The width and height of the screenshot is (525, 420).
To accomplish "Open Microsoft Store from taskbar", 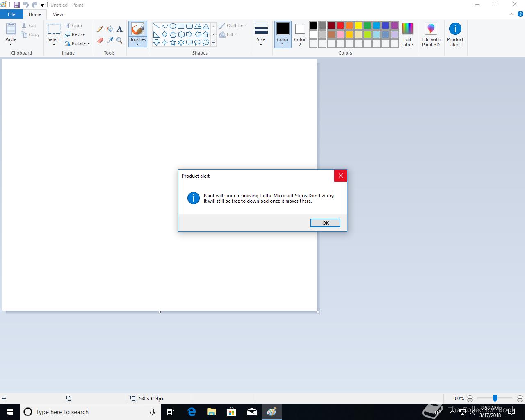I will (232, 412).
